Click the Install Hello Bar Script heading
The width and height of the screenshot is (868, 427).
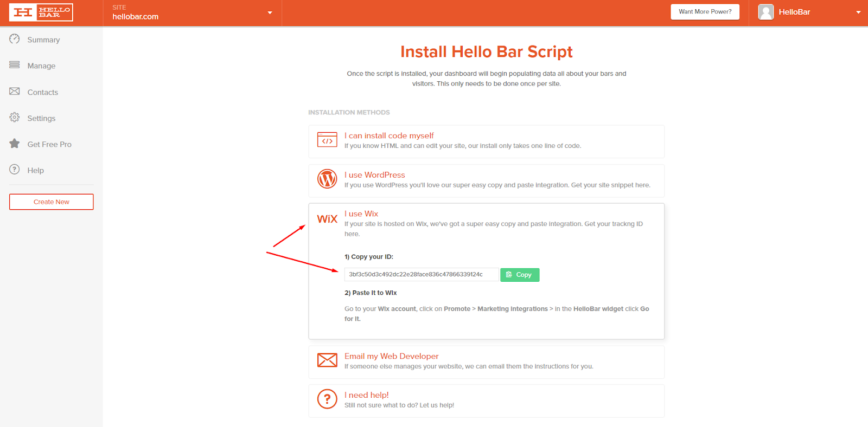487,51
